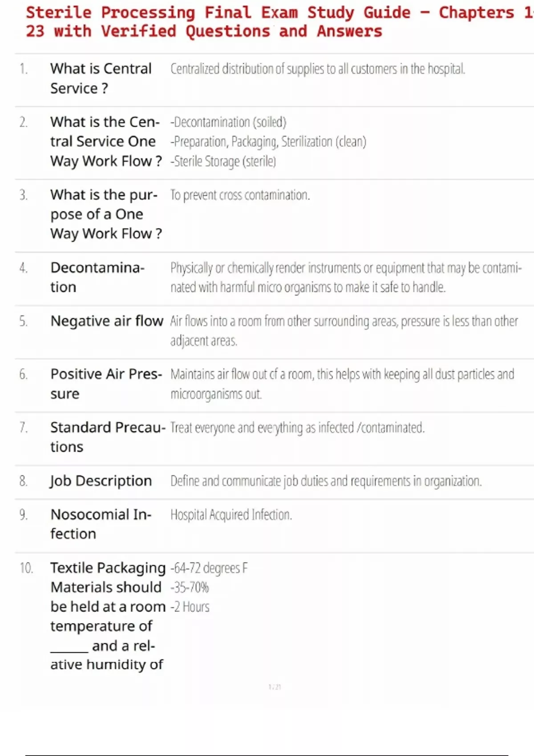Click the page number at the page bottom
This screenshot has height=756, width=534.
click(275, 687)
